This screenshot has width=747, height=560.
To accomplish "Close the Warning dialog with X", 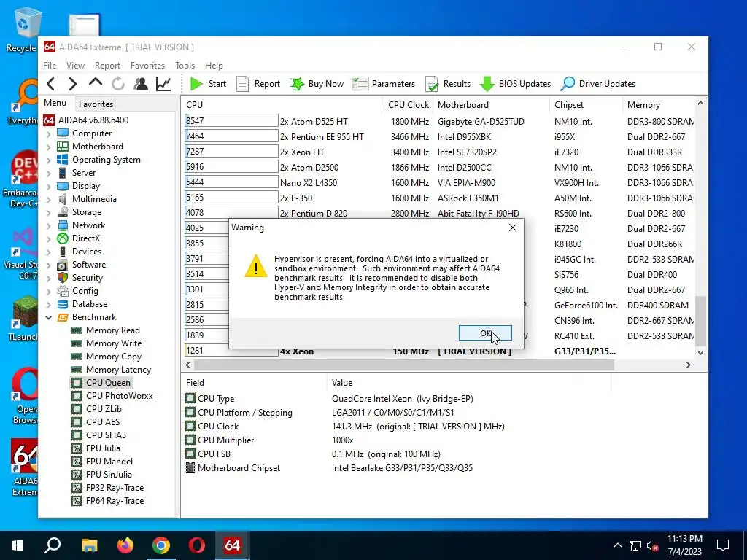I will 513,227.
